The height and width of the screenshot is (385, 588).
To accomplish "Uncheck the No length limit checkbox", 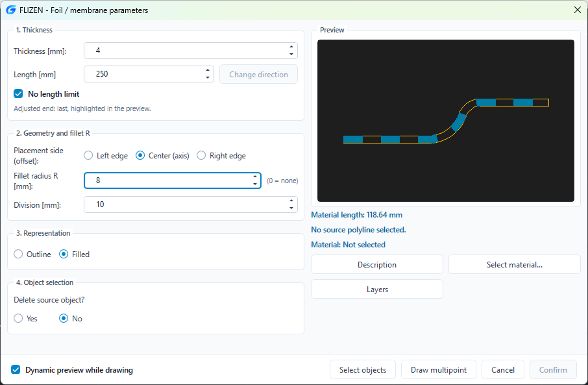I will 18,93.
